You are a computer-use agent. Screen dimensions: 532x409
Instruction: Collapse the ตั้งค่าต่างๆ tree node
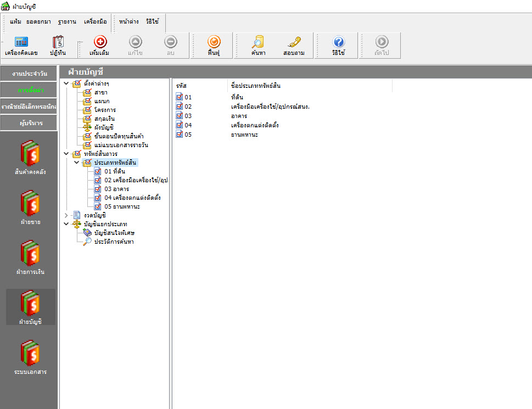point(66,83)
